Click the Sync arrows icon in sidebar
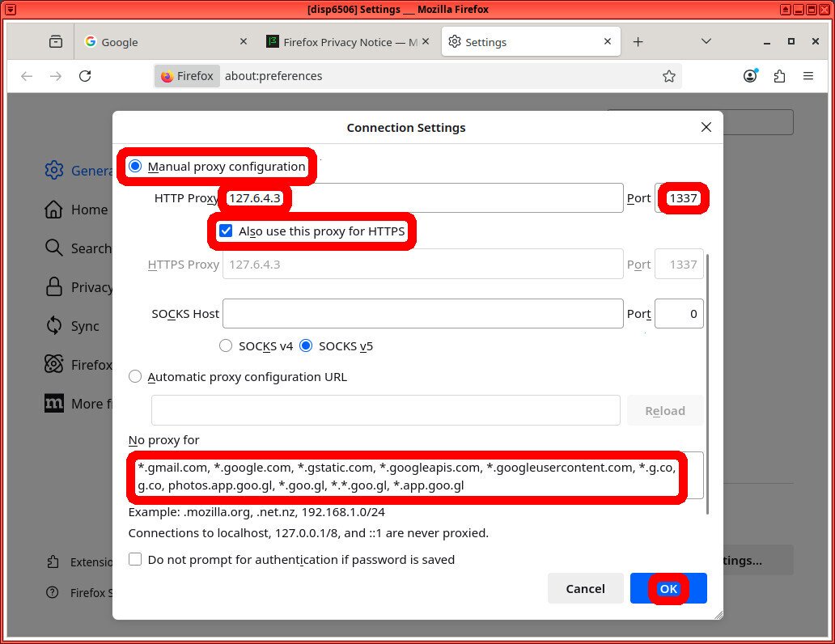 click(53, 326)
